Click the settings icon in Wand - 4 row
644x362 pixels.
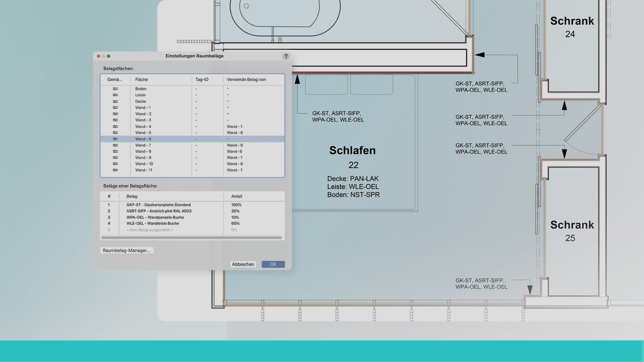(115, 126)
